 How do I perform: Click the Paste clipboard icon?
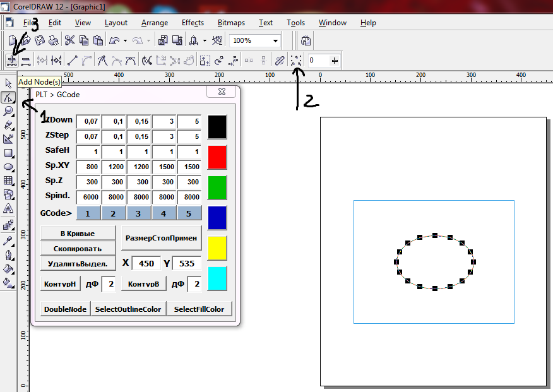(x=98, y=40)
